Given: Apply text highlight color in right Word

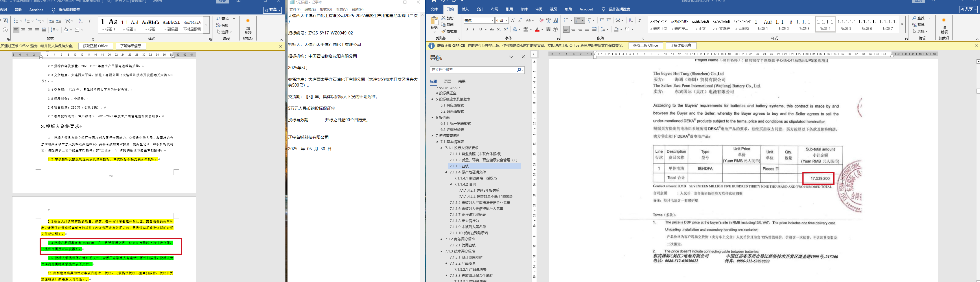Looking at the screenshot, I should [526, 29].
